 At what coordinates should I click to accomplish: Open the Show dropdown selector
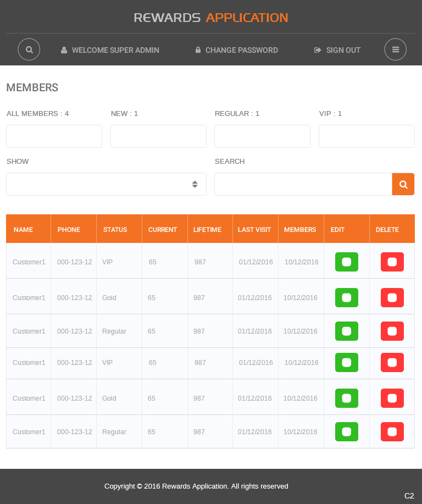(106, 184)
